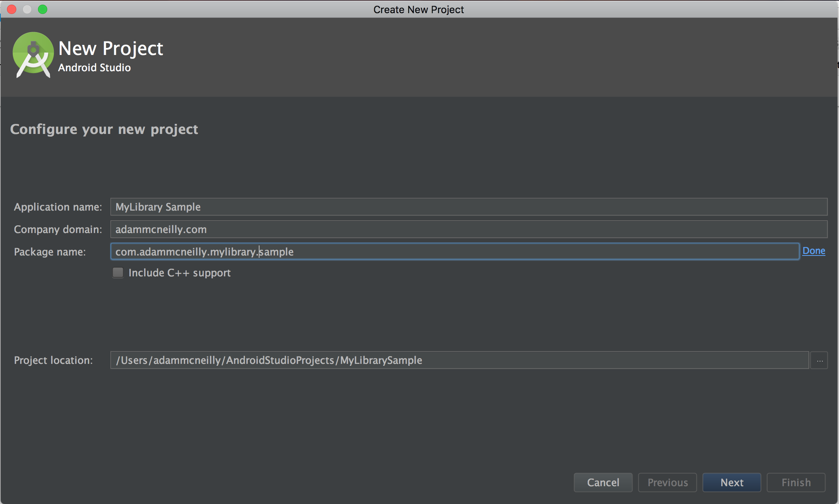The width and height of the screenshot is (839, 504).
Task: Close the Create New Project window
Action: 12,9
